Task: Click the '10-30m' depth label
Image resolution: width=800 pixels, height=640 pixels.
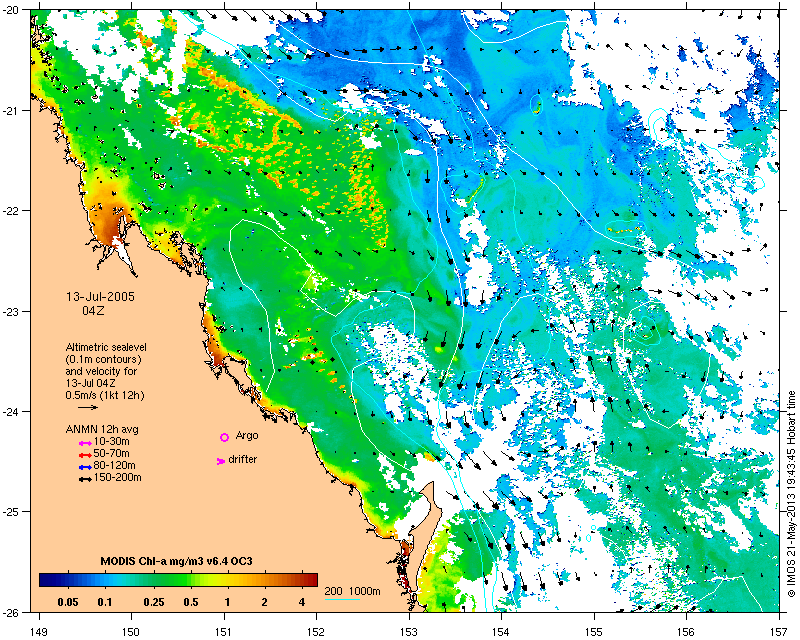Action: 111,441
